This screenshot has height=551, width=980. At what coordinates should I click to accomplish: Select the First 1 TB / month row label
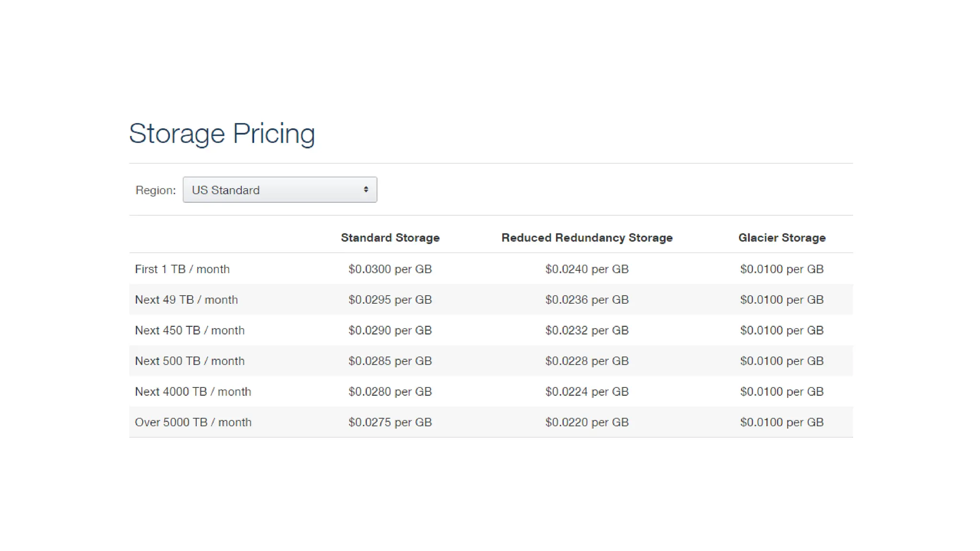point(182,269)
